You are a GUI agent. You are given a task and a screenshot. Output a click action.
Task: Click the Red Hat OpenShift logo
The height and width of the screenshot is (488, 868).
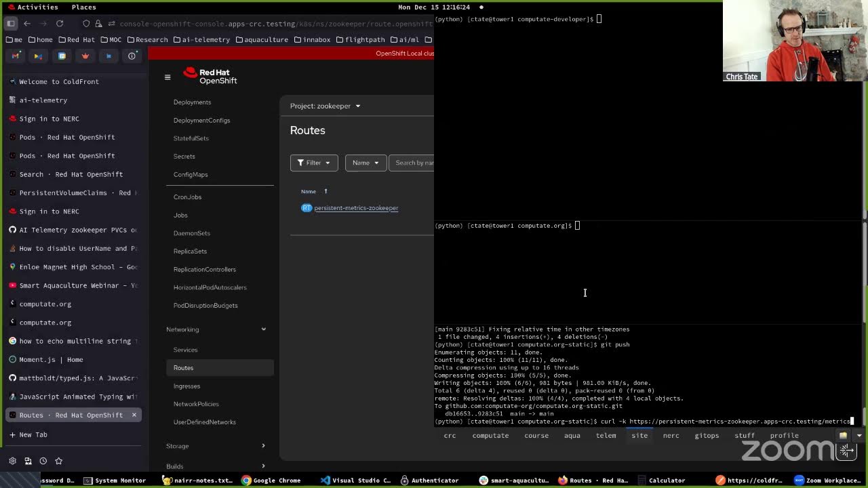click(210, 76)
